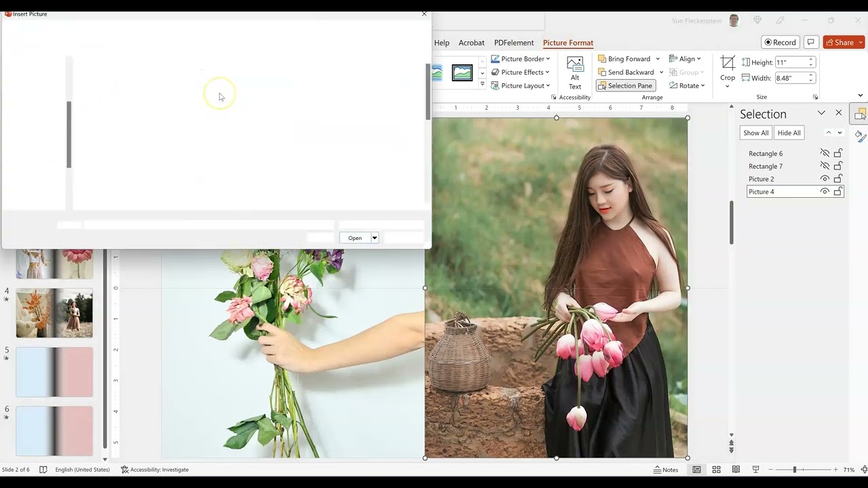Open Selection pane options chevron

(821, 113)
